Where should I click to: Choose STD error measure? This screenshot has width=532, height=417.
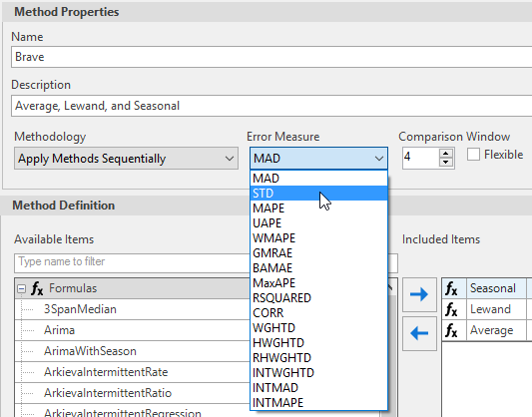pos(318,194)
